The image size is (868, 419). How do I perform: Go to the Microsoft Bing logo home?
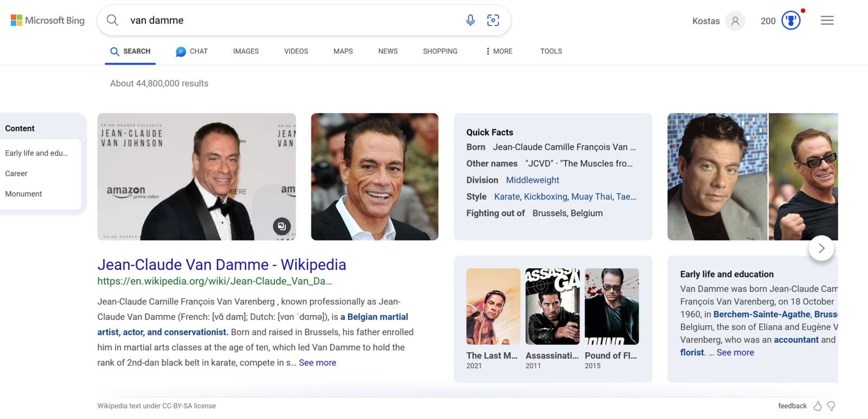click(x=48, y=21)
